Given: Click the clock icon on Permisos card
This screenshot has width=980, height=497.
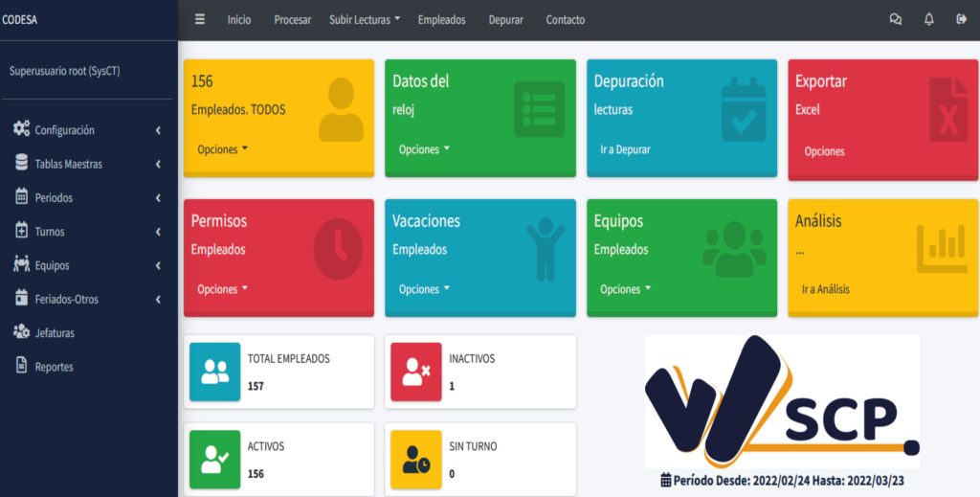Looking at the screenshot, I should coord(338,249).
